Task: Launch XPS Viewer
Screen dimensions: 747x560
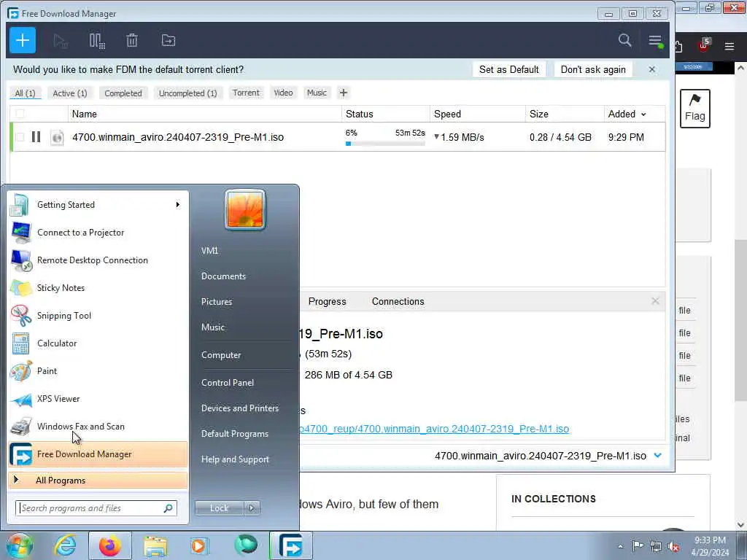Action: point(98,399)
